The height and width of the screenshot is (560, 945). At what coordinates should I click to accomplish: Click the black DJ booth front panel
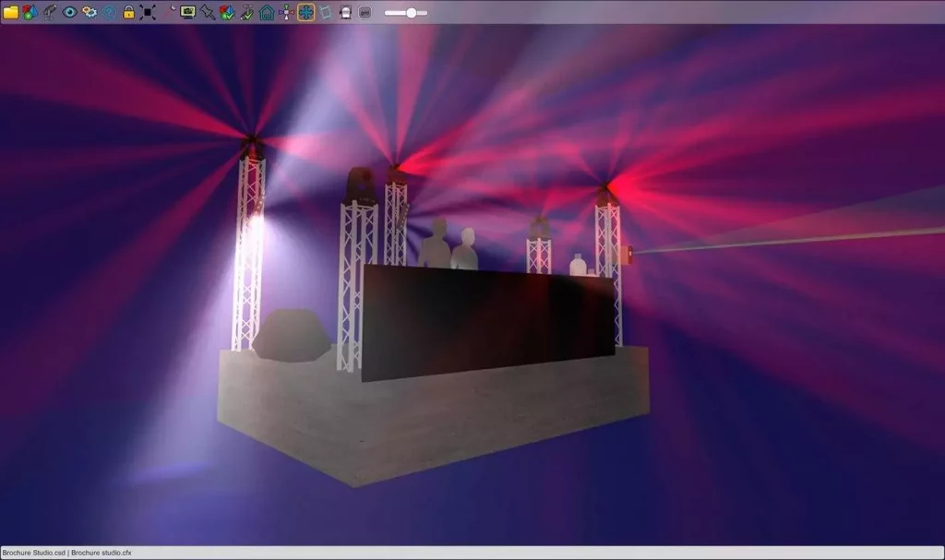pyautogui.click(x=487, y=318)
